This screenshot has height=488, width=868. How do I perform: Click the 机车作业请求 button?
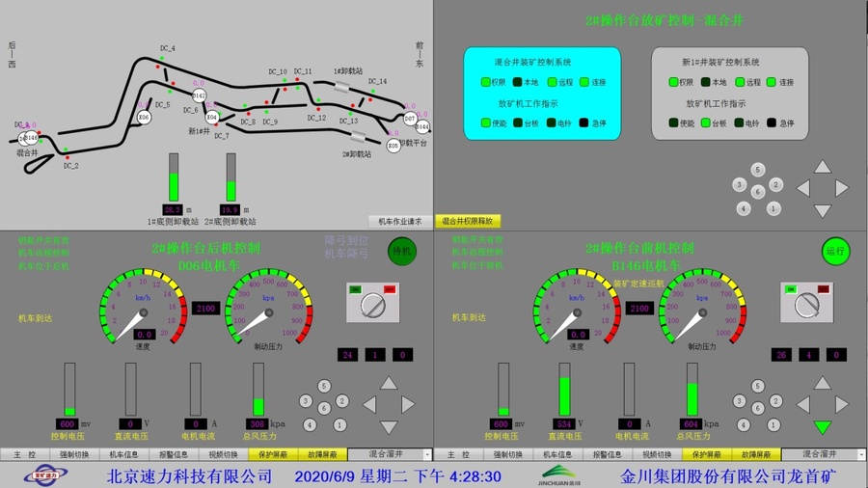coord(400,221)
